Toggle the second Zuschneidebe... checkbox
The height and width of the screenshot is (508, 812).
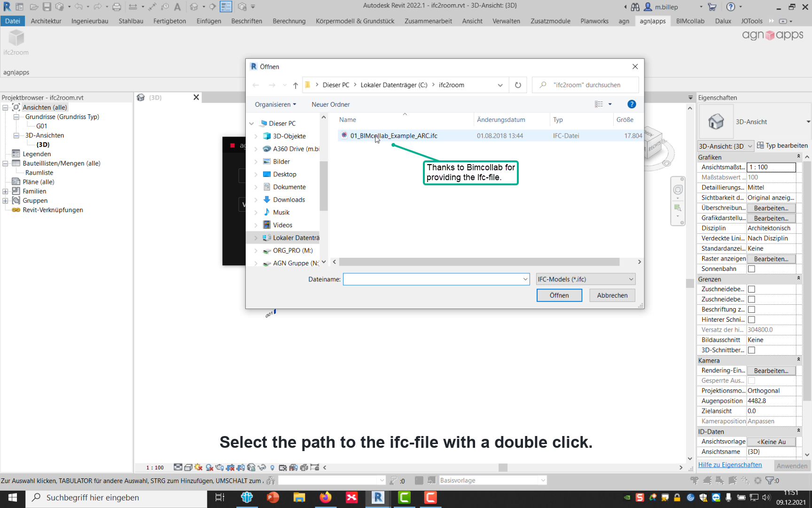pos(751,300)
